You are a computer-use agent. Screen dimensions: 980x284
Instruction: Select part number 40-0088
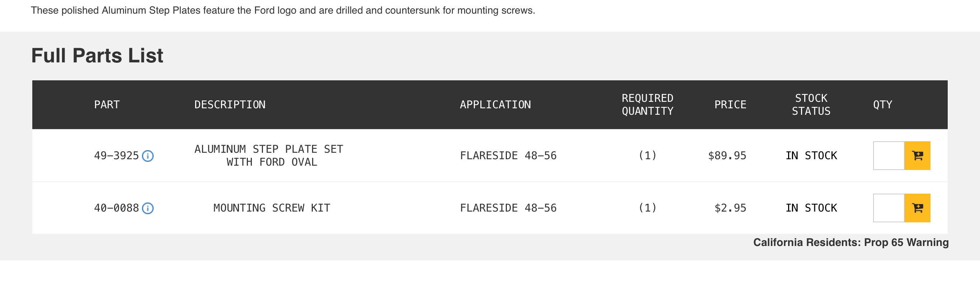click(x=117, y=208)
